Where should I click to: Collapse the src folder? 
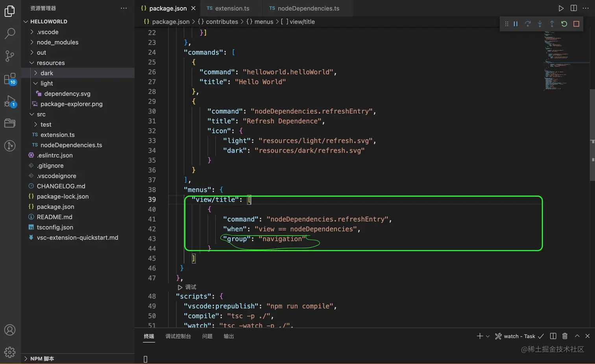[78, 114]
